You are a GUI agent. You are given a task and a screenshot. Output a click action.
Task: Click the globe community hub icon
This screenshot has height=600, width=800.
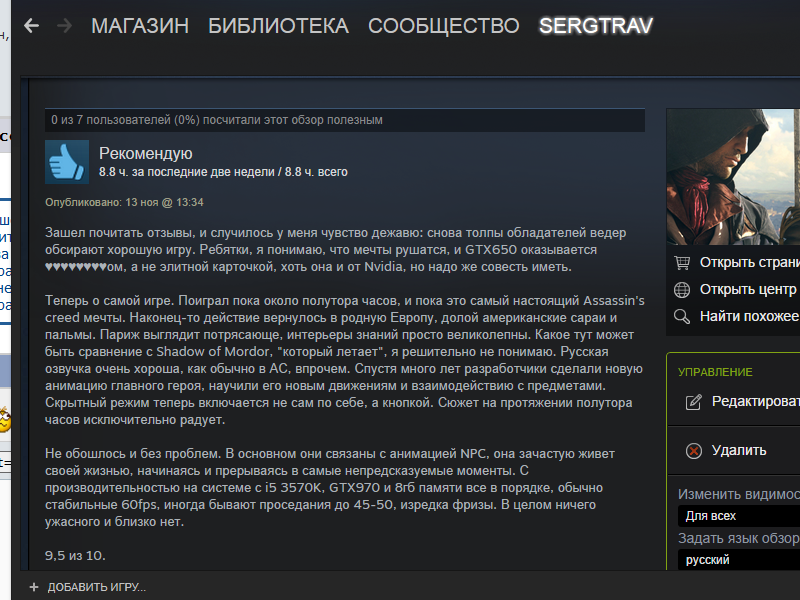coord(682,289)
